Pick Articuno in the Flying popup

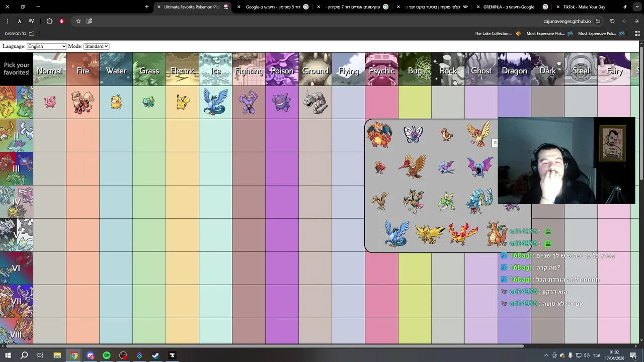click(x=397, y=234)
